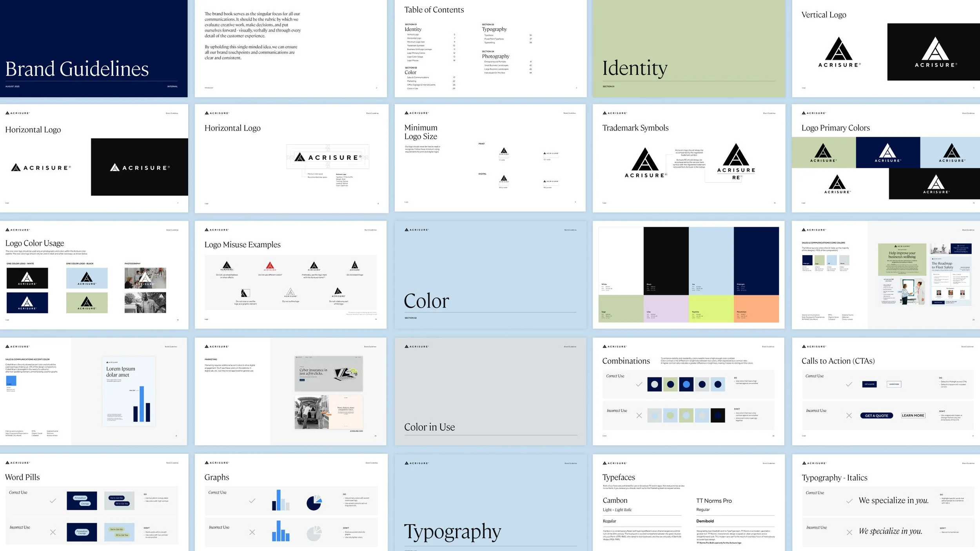Click the Incorrect Use X in Graphs
Image resolution: width=980 pixels, height=551 pixels.
click(x=252, y=532)
